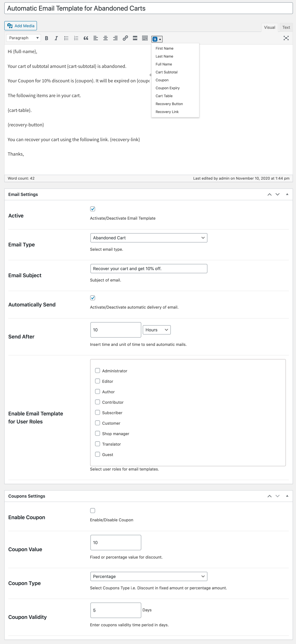This screenshot has height=644, width=296.
Task: Check the Enable Coupon checkbox
Action: 93,511
